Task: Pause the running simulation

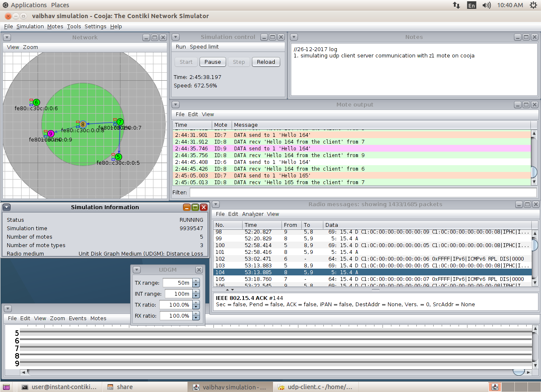Action: coord(213,62)
